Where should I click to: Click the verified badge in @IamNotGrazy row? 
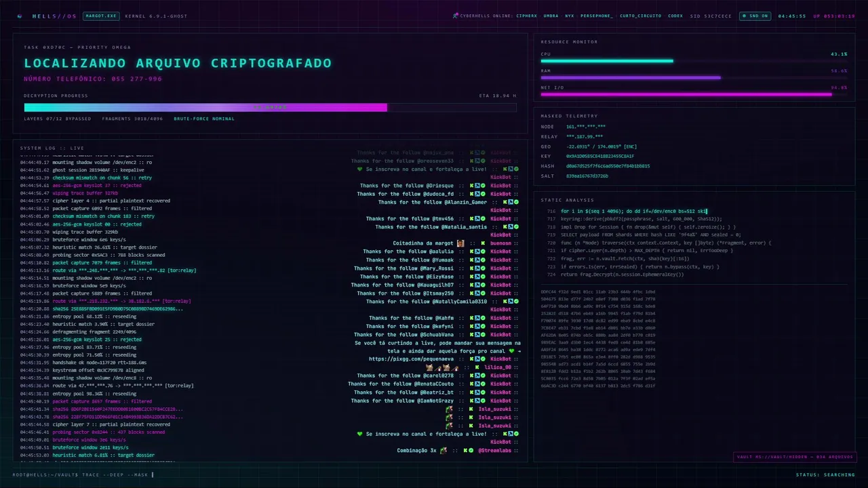483,401
